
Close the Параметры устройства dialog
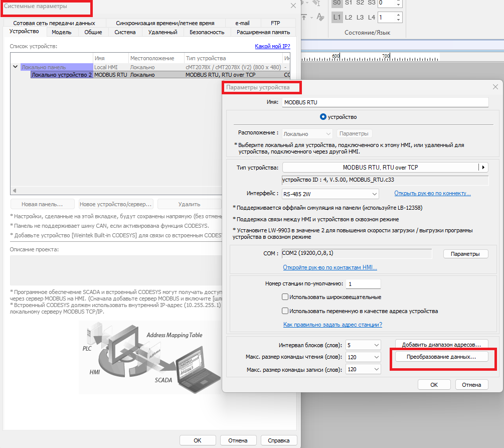point(495,87)
